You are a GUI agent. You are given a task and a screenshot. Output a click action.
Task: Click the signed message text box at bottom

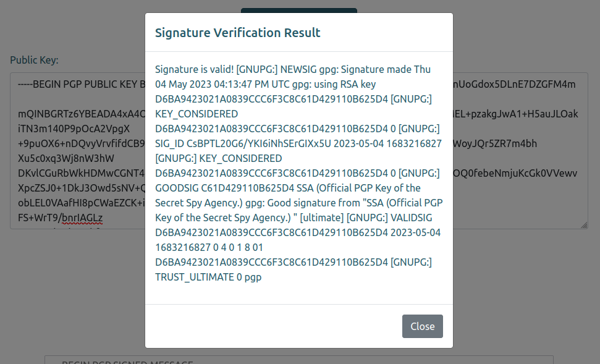click(298, 360)
